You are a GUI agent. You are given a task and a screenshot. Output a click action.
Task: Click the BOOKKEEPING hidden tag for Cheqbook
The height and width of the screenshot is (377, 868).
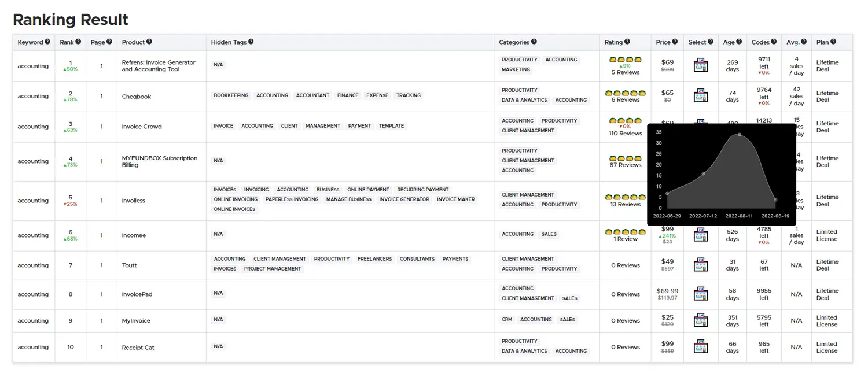click(x=231, y=95)
